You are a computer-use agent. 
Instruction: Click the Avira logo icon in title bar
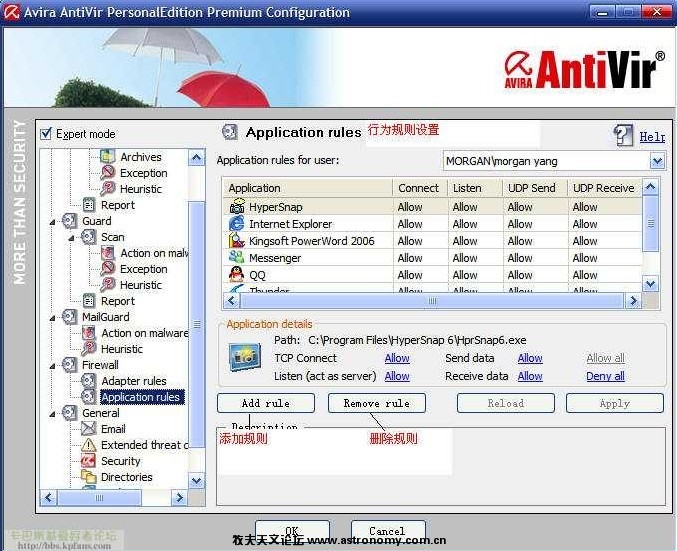pyautogui.click(x=12, y=12)
